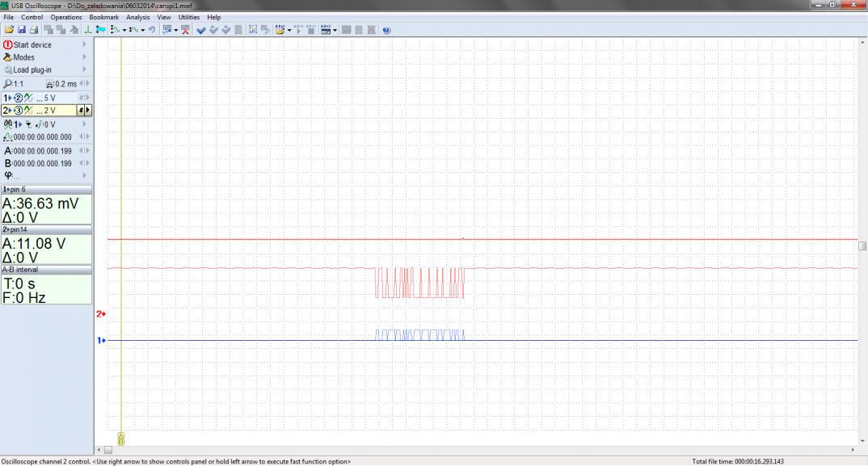Open the Control menu

tap(32, 17)
